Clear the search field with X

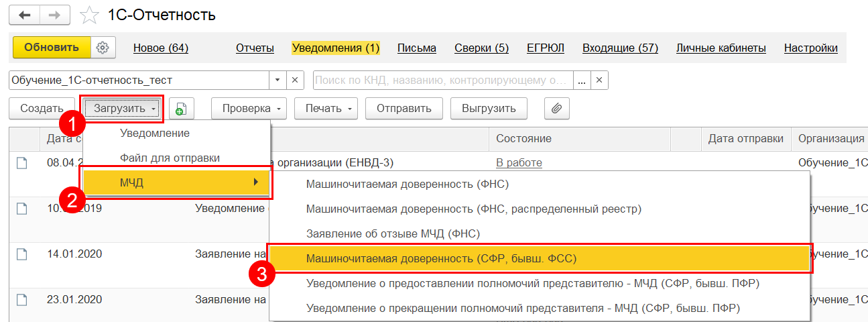599,80
